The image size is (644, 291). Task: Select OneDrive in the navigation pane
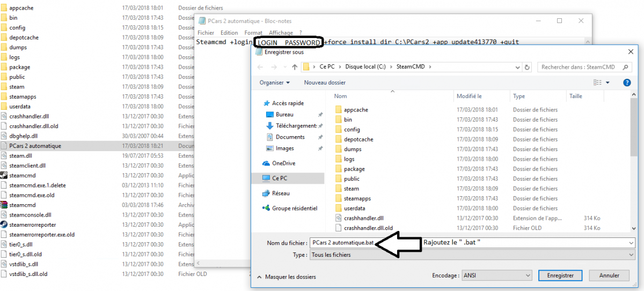coord(279,163)
